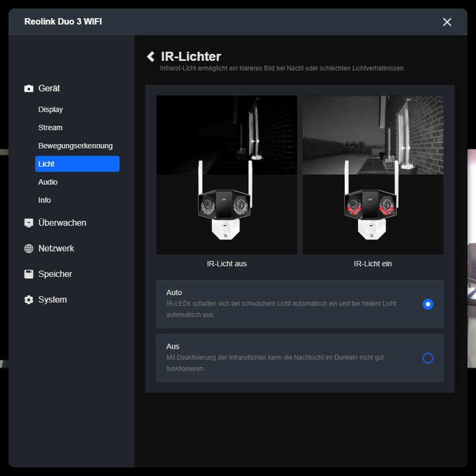The width and height of the screenshot is (476, 476).
Task: Click the IR-Licht ein preview image
Action: 372,175
